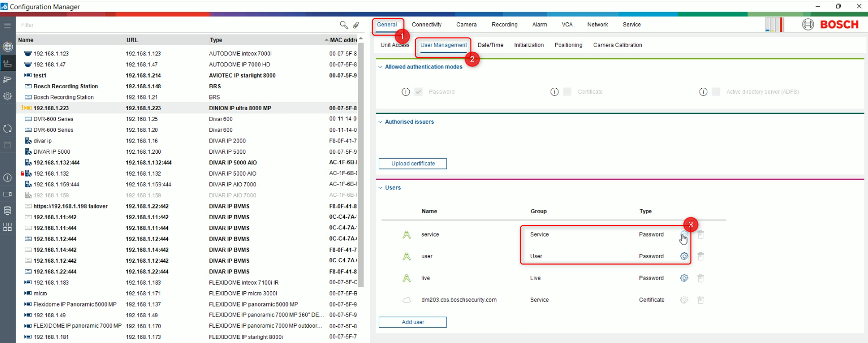The width and height of the screenshot is (868, 343).
Task: Open the Camera main tab
Action: point(466,24)
